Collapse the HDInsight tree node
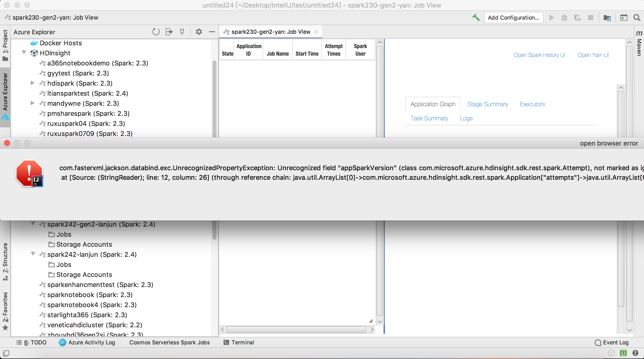 point(24,53)
